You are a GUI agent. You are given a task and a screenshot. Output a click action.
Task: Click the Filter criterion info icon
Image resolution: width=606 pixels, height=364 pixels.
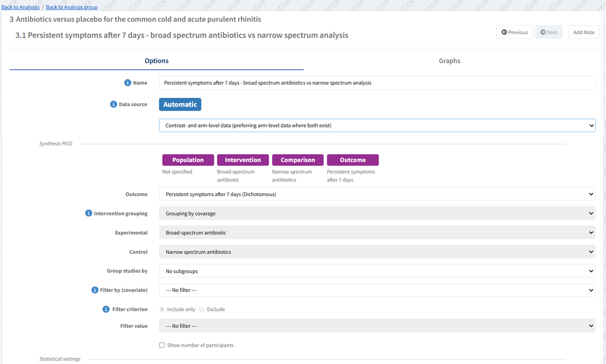click(x=106, y=309)
